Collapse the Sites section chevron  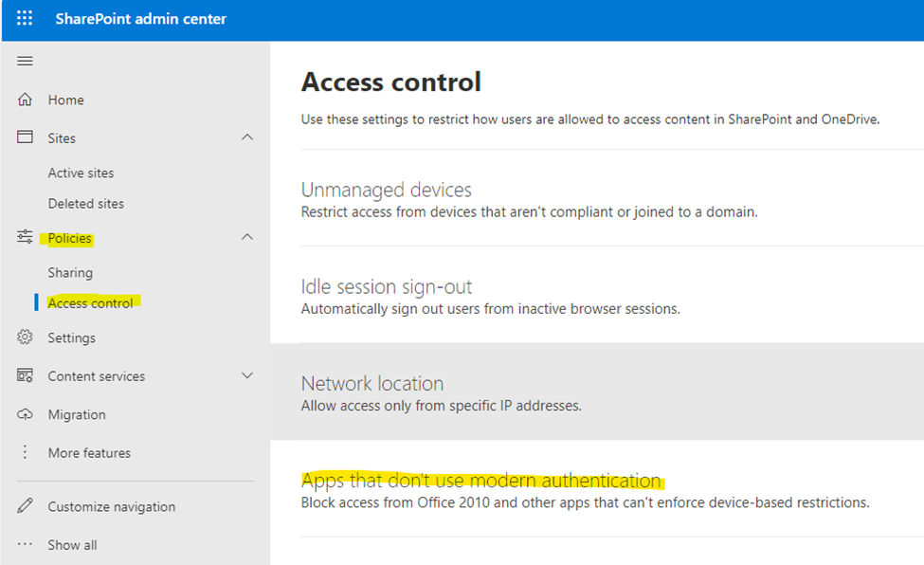pyautogui.click(x=247, y=137)
